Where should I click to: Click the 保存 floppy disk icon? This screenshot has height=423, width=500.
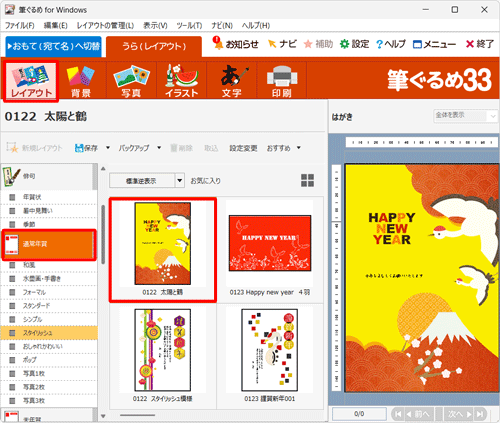(79, 148)
